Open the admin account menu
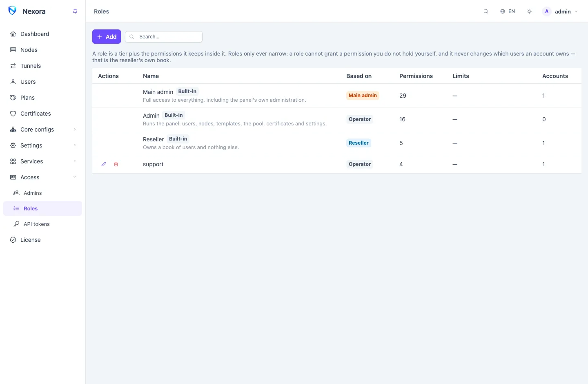 point(560,11)
